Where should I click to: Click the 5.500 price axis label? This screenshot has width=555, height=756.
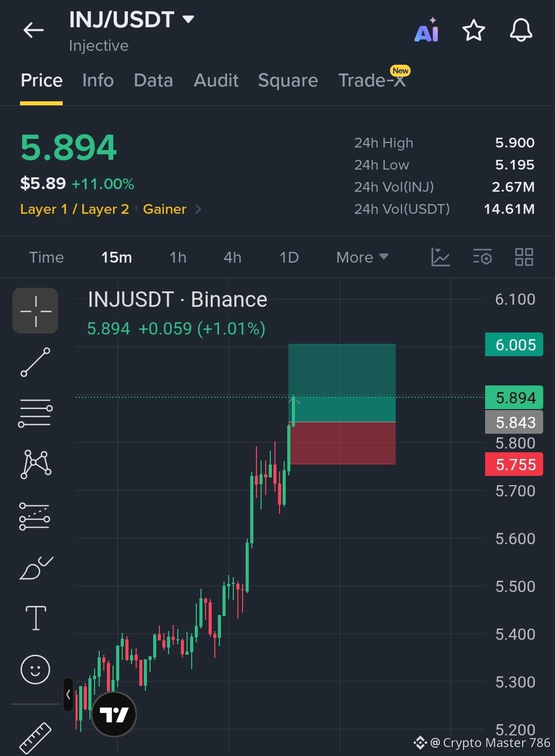(515, 586)
